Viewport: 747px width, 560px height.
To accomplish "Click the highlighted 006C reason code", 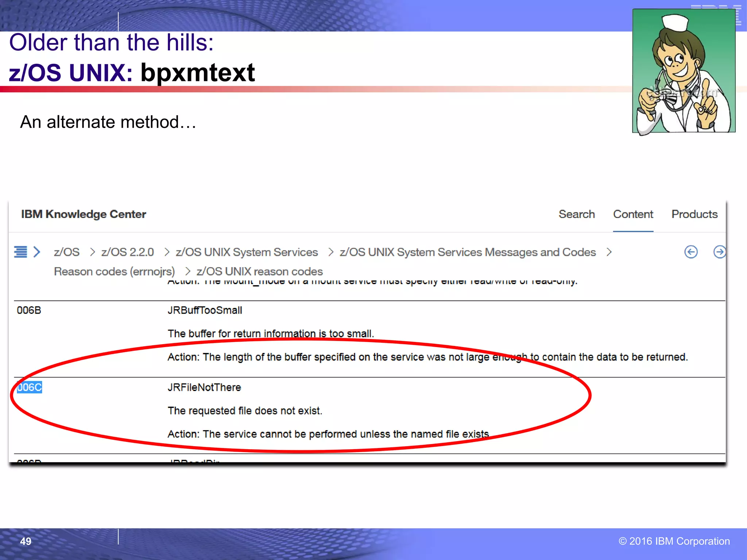I will [x=30, y=387].
